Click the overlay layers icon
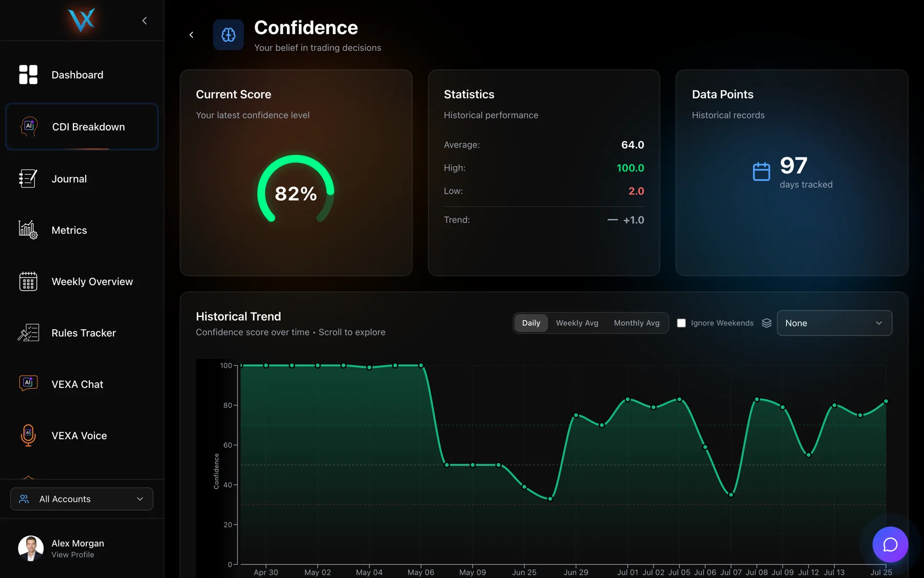Screen dimensions: 924x578 coord(766,323)
